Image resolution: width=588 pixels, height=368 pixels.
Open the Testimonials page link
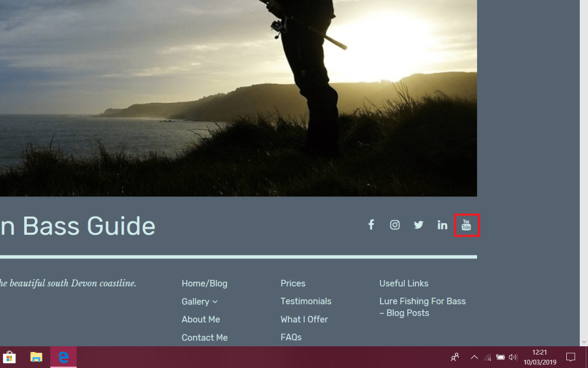coord(306,301)
